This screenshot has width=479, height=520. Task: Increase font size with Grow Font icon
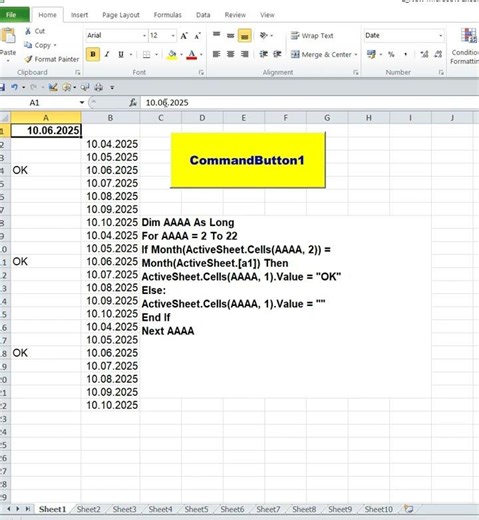point(184,36)
